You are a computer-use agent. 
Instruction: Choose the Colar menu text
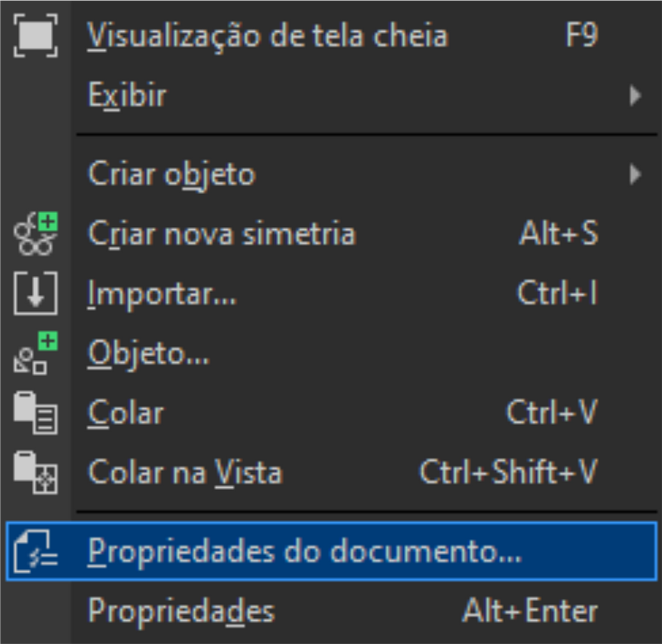tap(125, 413)
